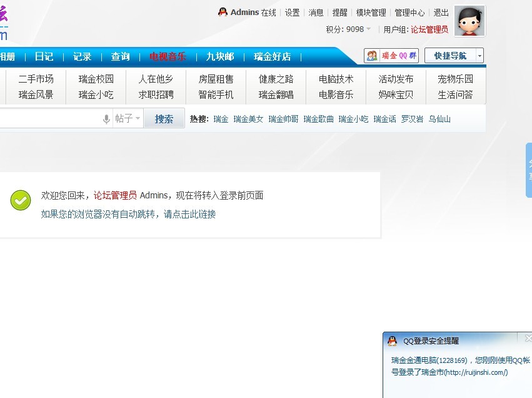The image size is (532, 398).
Task: Click the search text input field
Action: pos(50,118)
